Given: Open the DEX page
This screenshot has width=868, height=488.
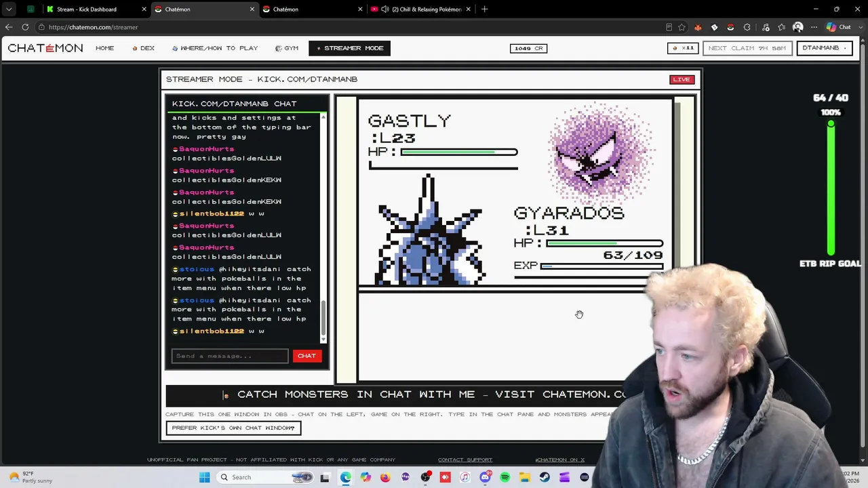Looking at the screenshot, I should click(x=144, y=48).
